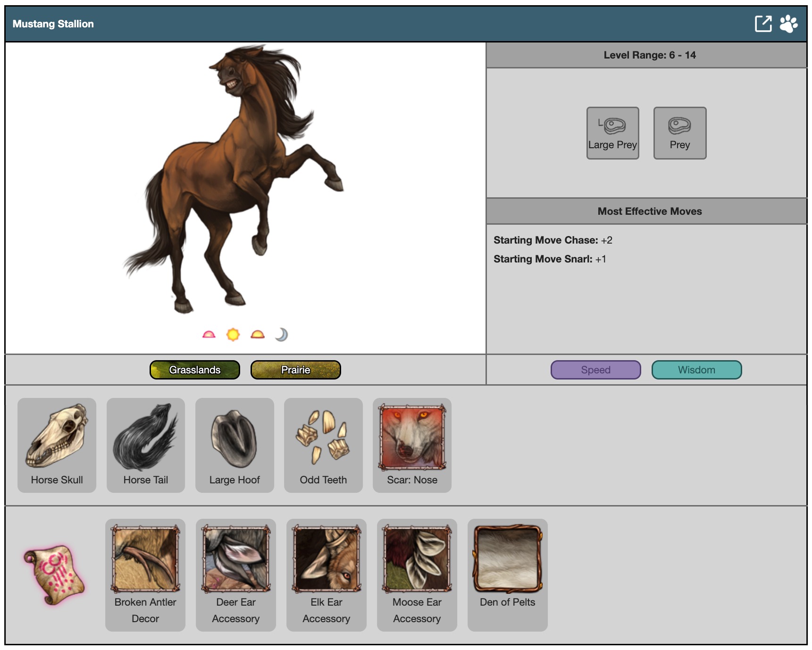Image resolution: width=812 pixels, height=650 pixels.
Task: Click the glowing pink scroll icon
Action: coord(54,574)
